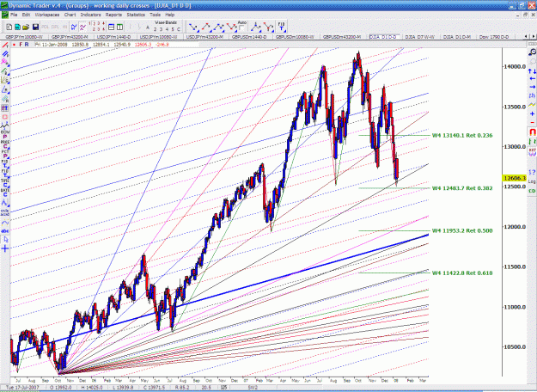Viewport: 537px width, 392px height.
Task: Switch to Dow 1790 D-D chart tab
Action: pos(494,37)
